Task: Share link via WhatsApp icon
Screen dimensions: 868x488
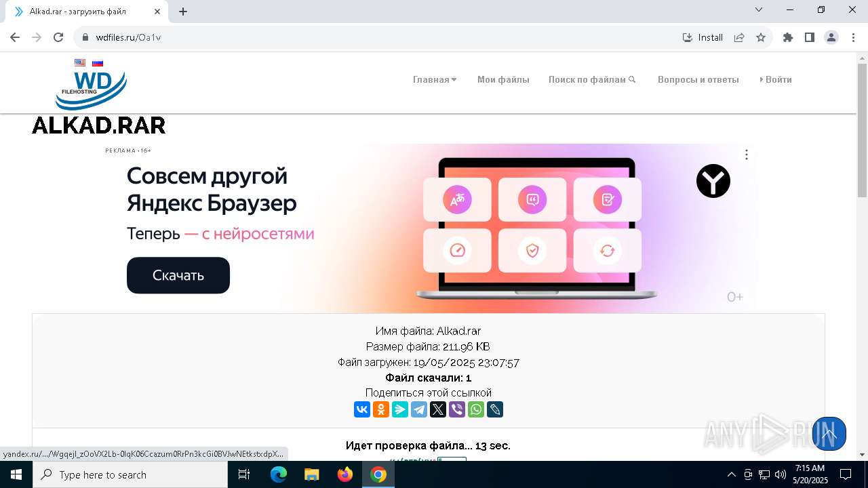Action: (476, 409)
